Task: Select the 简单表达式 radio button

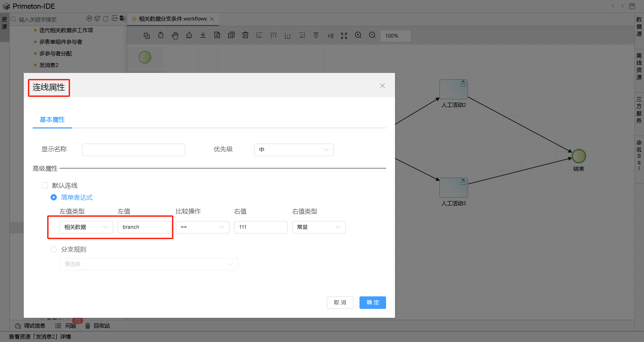Action: pyautogui.click(x=53, y=197)
